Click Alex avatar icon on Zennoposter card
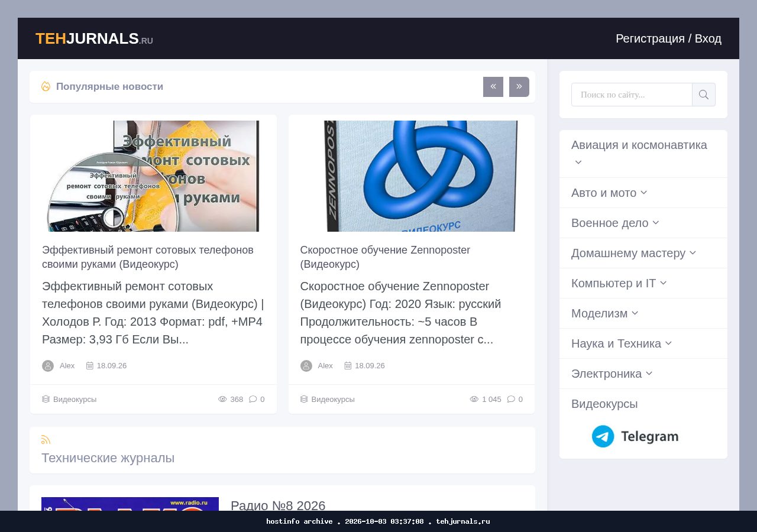This screenshot has height=532, width=757. [306, 366]
